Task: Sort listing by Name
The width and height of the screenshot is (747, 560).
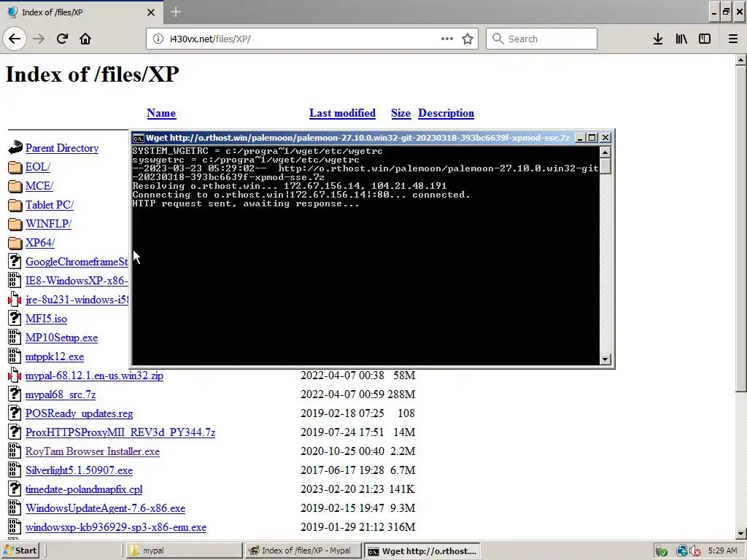Action: coord(161,113)
